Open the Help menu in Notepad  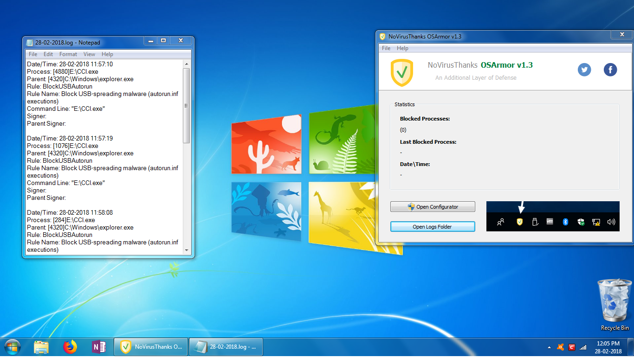click(x=107, y=54)
